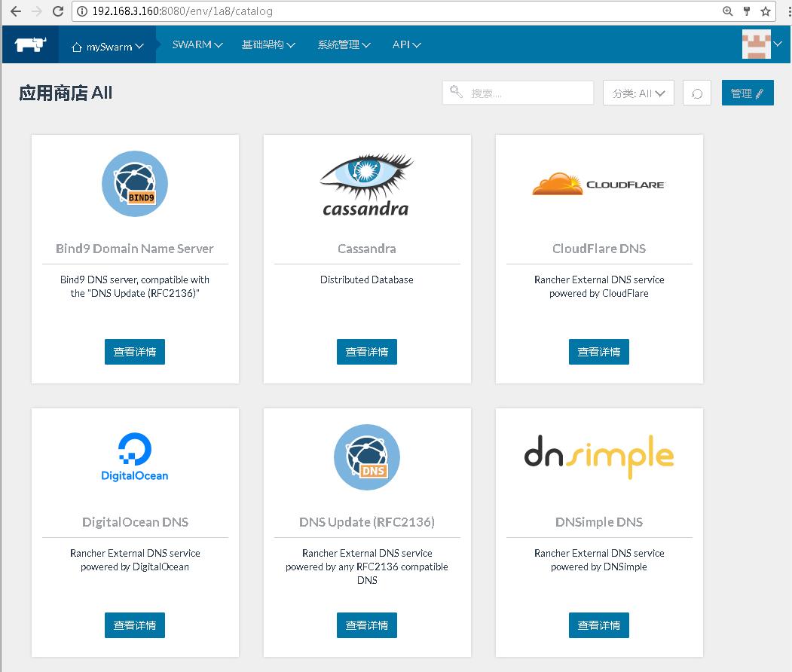This screenshot has height=672, width=792.
Task: Click the search magnifier icon
Action: pos(456,92)
